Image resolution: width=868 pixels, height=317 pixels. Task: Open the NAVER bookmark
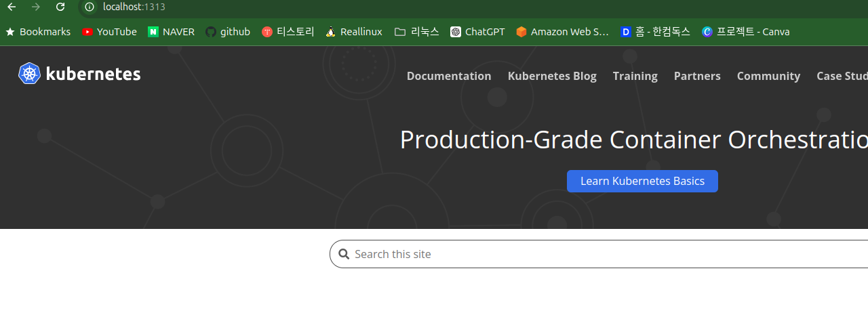(171, 32)
